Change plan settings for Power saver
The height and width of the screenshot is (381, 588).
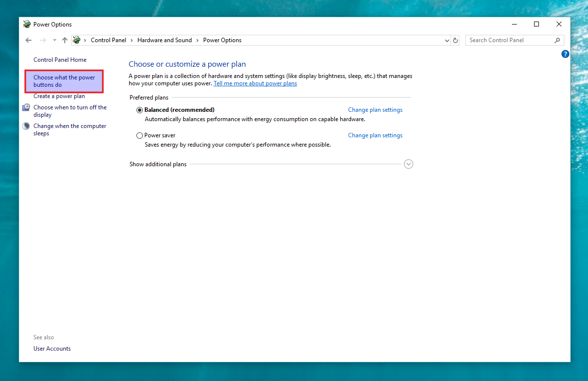(x=375, y=135)
